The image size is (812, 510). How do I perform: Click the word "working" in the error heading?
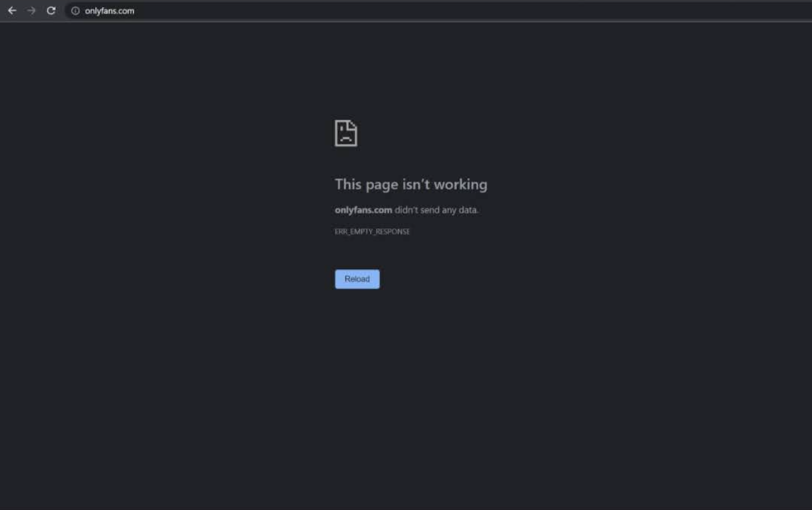coord(461,184)
